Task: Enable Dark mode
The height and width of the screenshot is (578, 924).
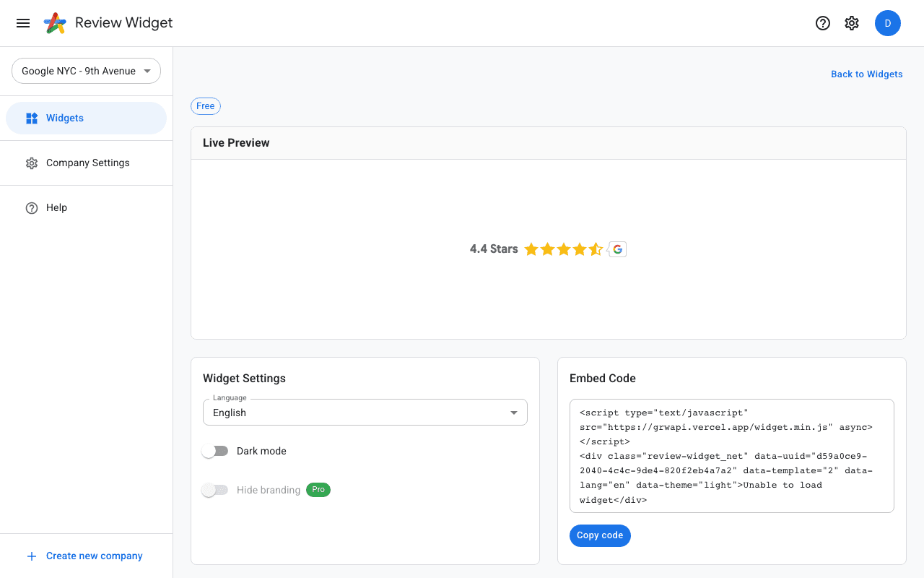Action: pos(214,450)
